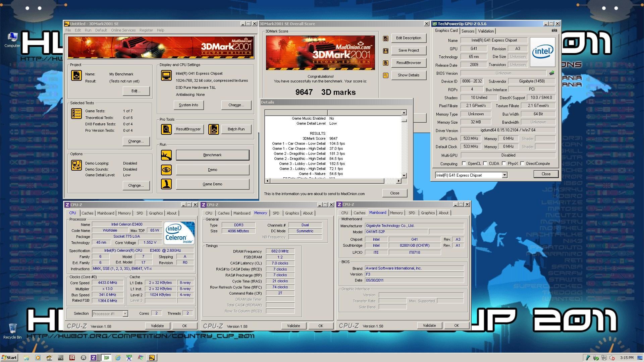Click the Details list scroll up arrow

[404, 113]
